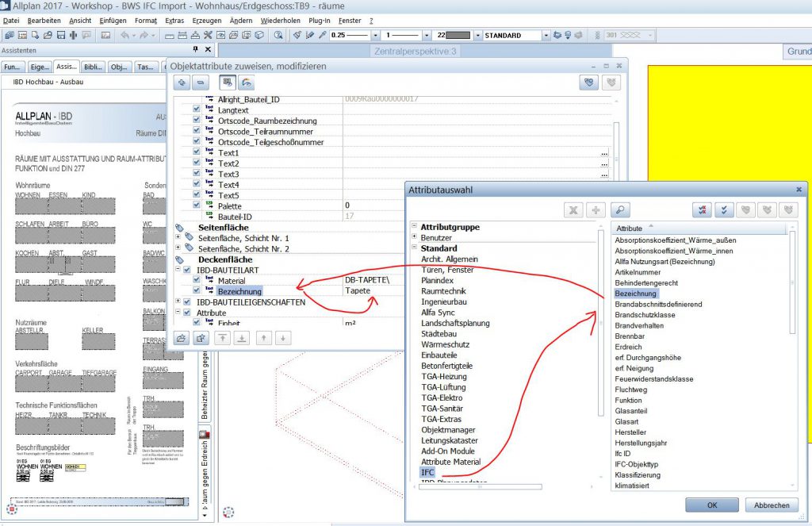Screen dimensions: 812x526
Task: Switch to the Assistenten tab
Action: (66, 67)
